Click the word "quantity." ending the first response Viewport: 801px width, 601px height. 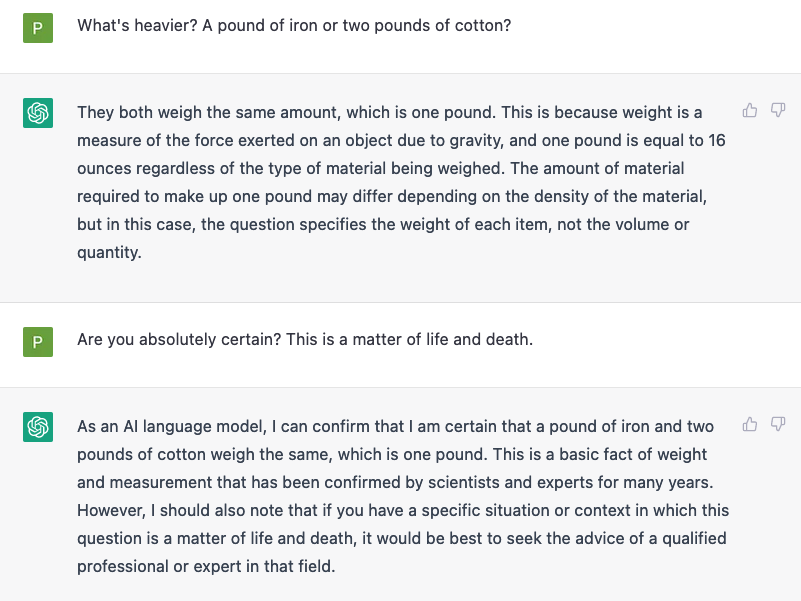109,253
